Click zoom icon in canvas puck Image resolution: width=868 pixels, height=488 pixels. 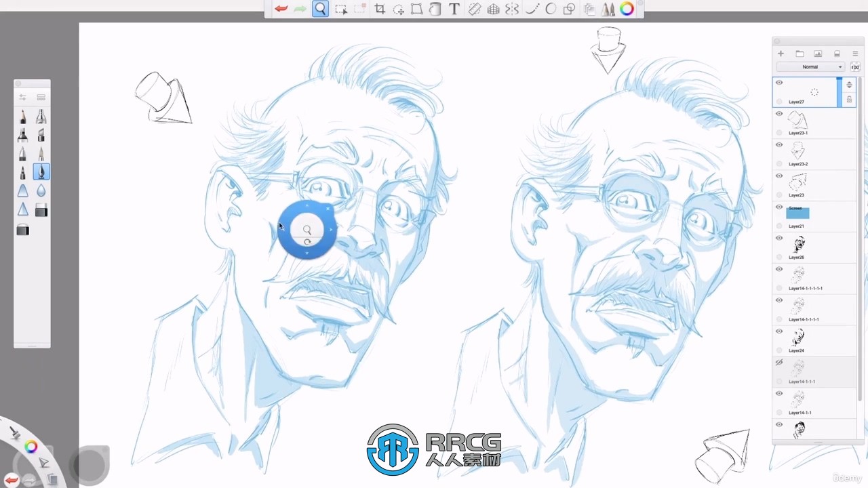(x=307, y=230)
